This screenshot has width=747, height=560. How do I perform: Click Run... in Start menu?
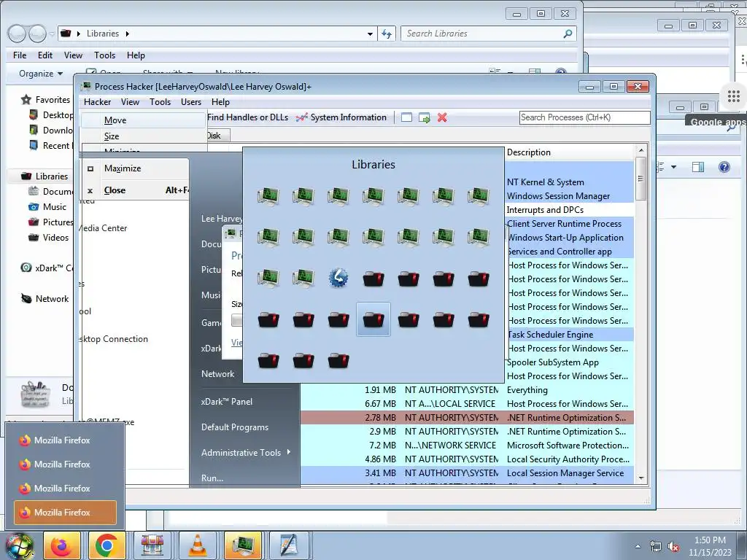tap(212, 478)
